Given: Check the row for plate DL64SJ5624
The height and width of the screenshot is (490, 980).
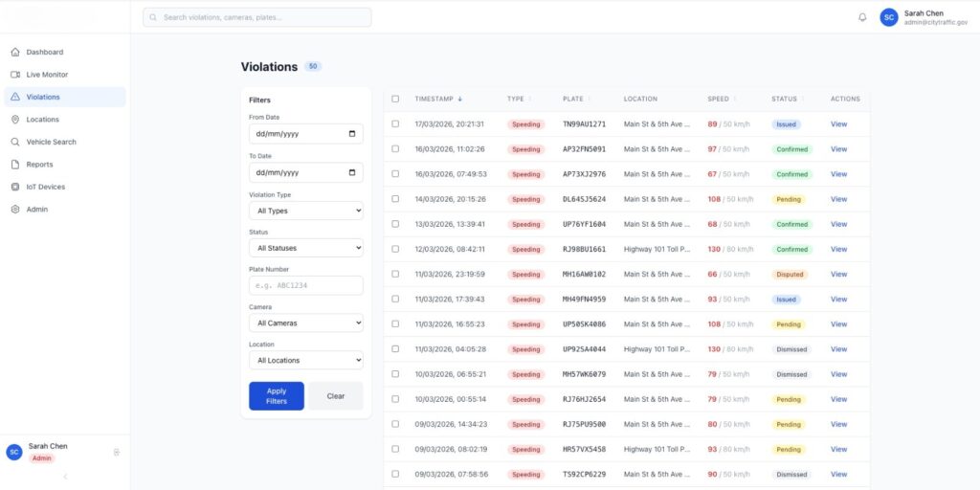Looking at the screenshot, I should [x=395, y=199].
